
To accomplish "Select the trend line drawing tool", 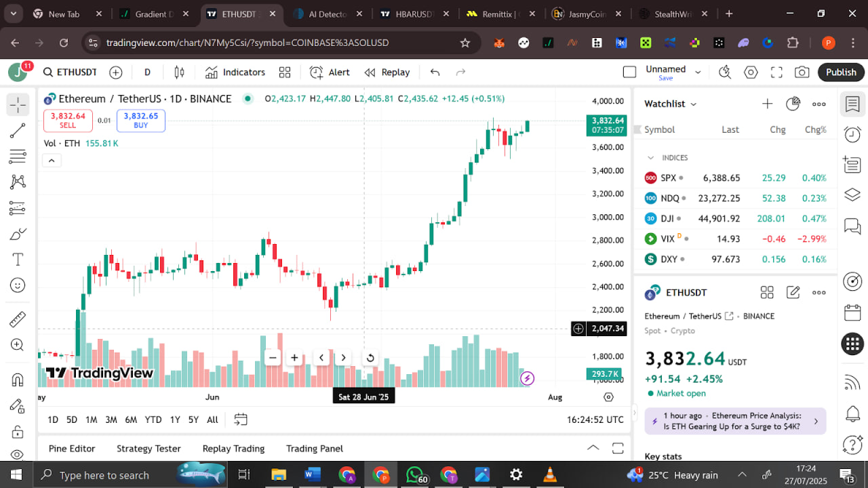I will 18,131.
